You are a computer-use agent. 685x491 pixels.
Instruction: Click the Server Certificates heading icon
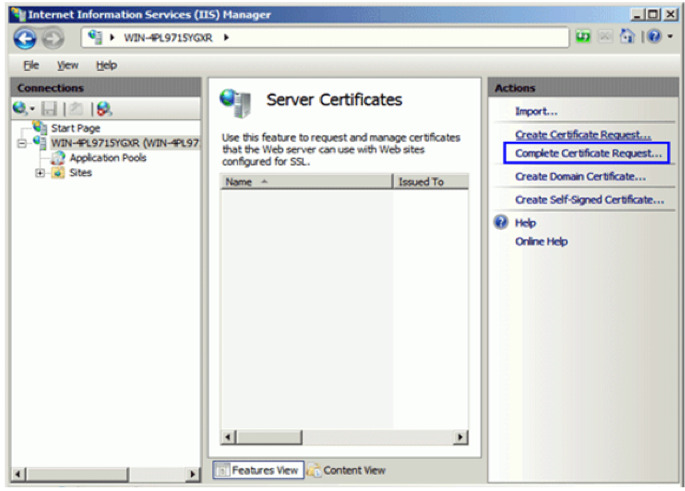235,103
